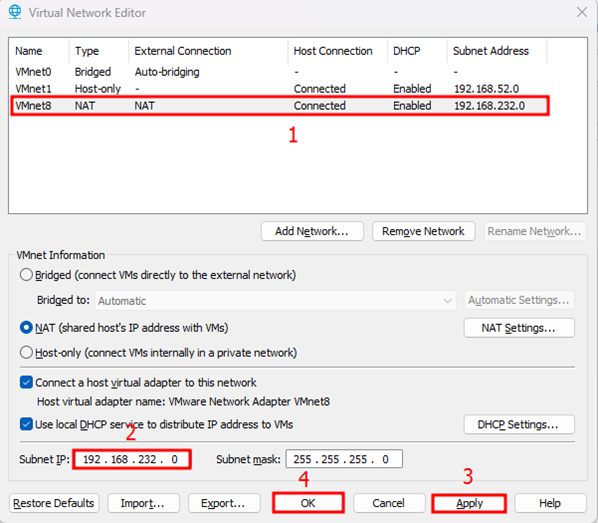
Task: Click the Host virtual adapter name text
Action: point(183,402)
